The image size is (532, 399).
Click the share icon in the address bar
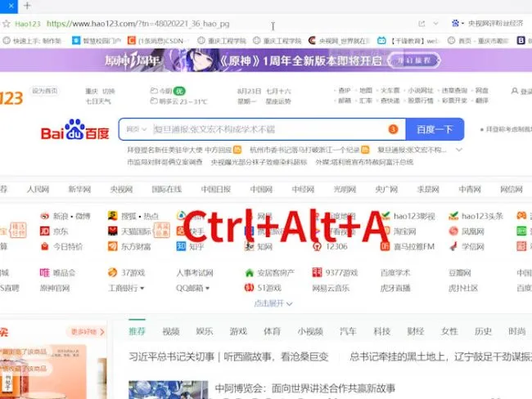422,24
